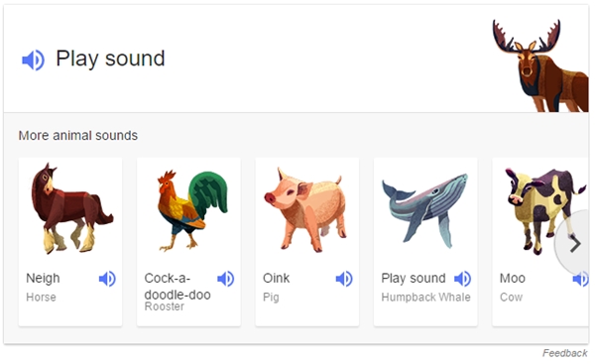Open the Feedback link
595x364 pixels.
pos(564,353)
